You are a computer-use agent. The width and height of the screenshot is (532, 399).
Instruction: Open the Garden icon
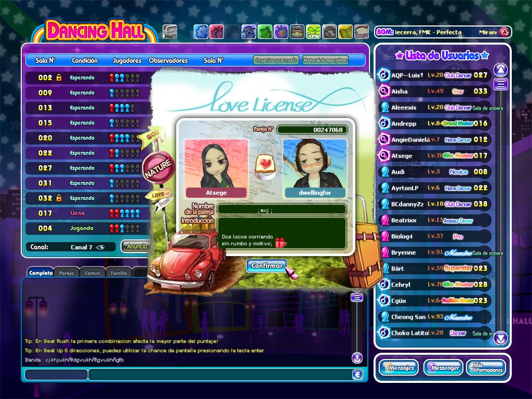313,32
